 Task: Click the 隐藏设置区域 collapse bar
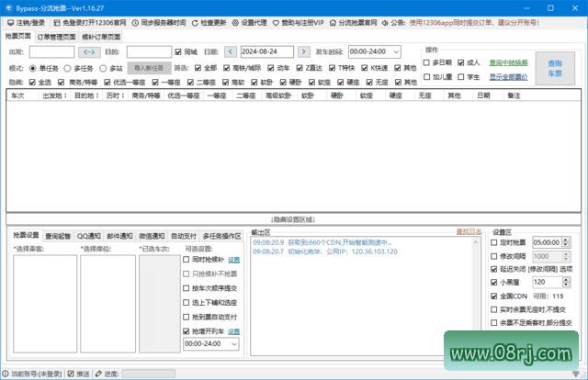[x=293, y=219]
